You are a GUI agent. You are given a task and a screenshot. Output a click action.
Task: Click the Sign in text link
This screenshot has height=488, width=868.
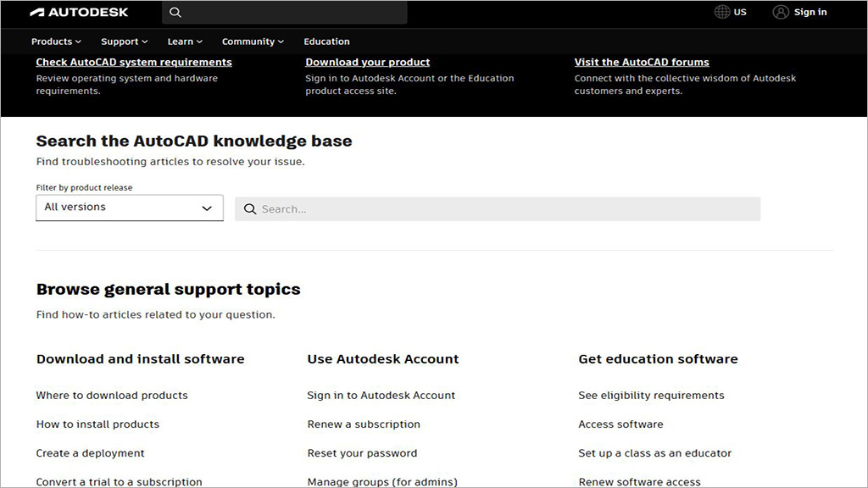(x=810, y=12)
